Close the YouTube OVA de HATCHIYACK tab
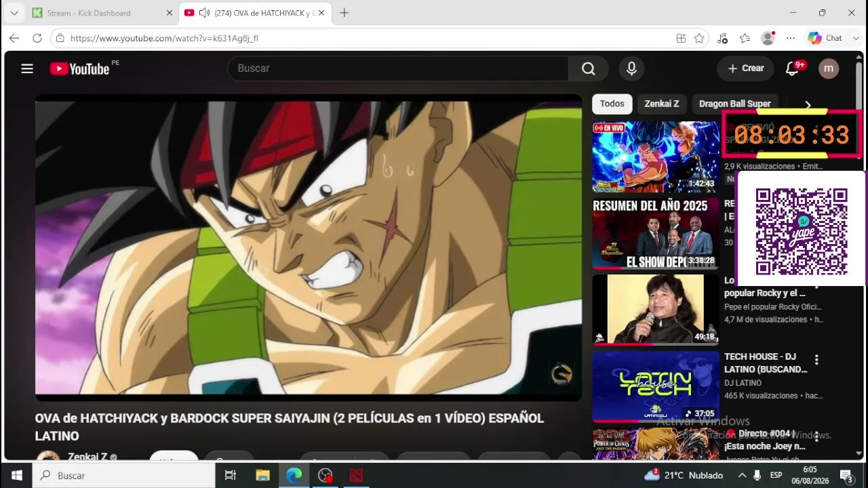Image resolution: width=868 pixels, height=488 pixels. point(321,13)
